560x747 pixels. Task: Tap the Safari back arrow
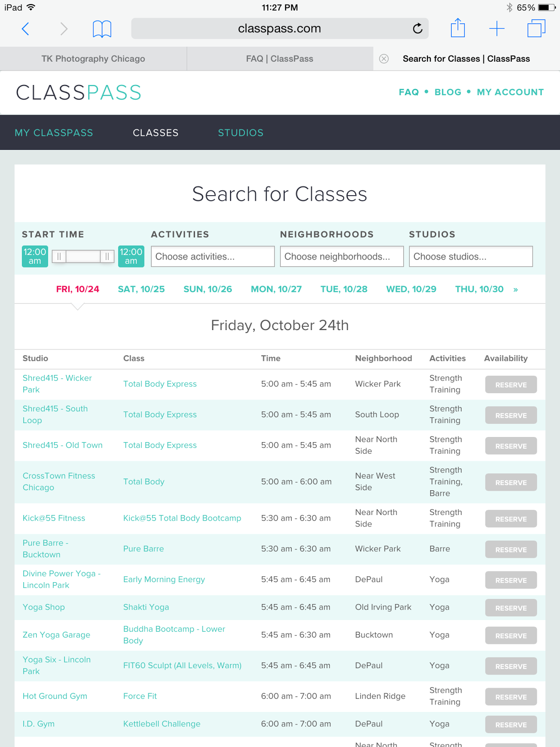click(x=26, y=29)
